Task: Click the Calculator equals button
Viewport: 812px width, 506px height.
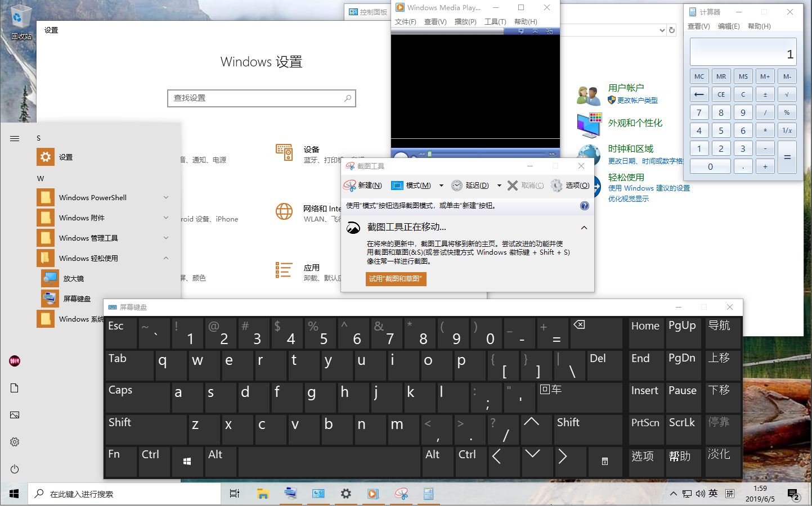Action: [787, 157]
